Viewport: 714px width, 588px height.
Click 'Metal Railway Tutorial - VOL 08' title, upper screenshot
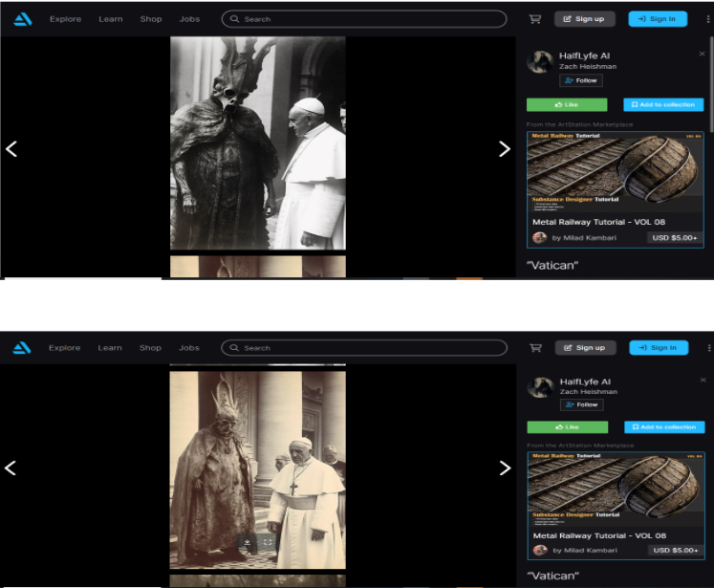click(x=598, y=222)
